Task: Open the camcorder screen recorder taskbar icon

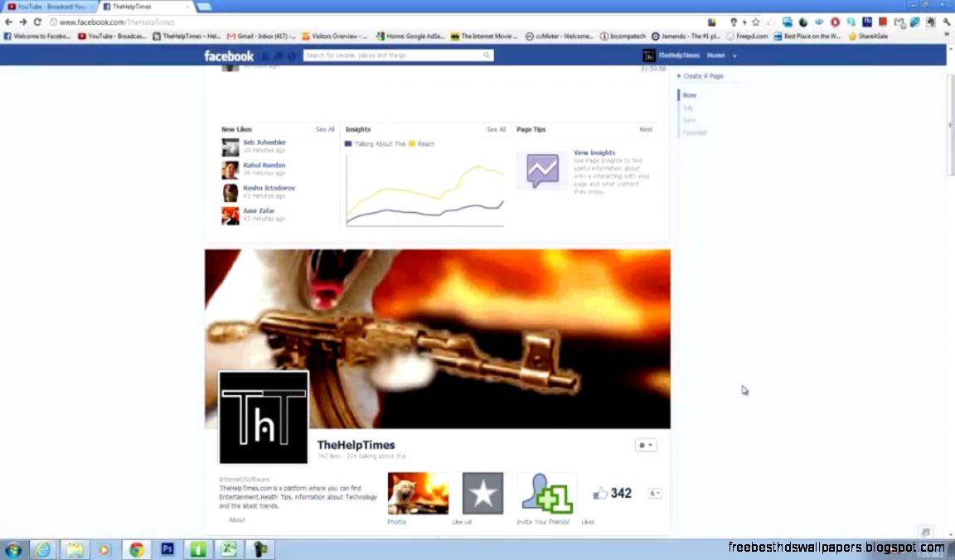Action: 260,550
